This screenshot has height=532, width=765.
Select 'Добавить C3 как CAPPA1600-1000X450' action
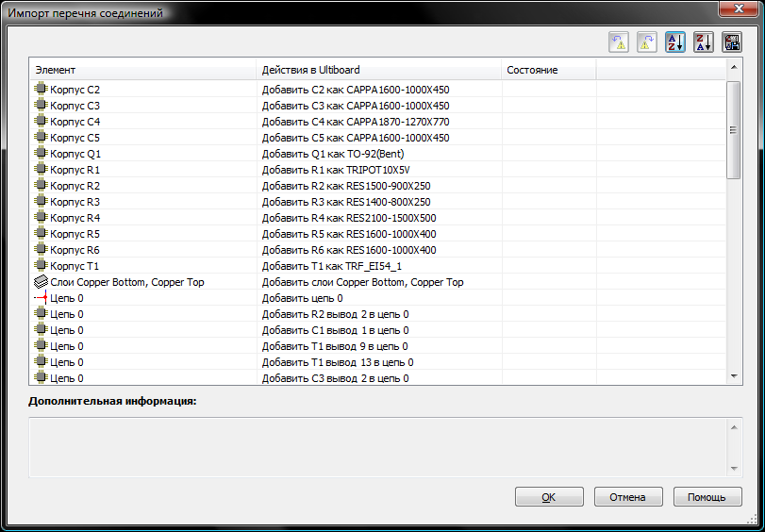tap(356, 106)
